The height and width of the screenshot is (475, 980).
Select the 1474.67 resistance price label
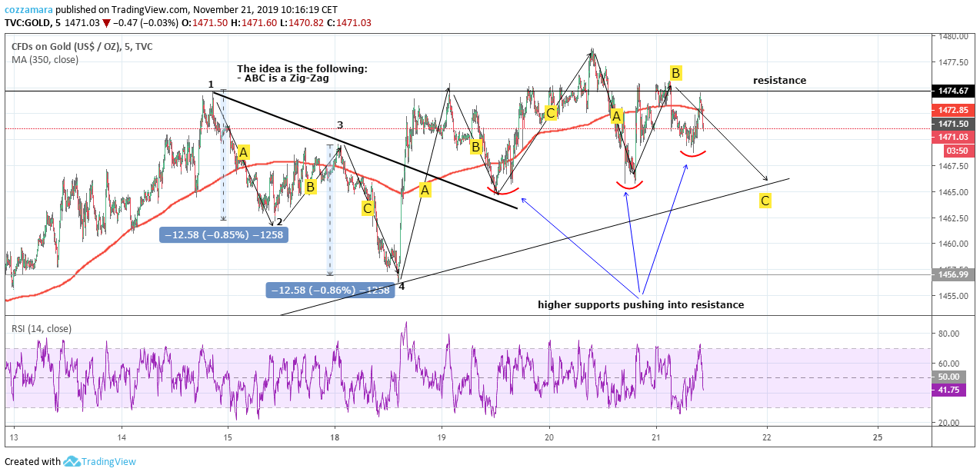tap(952, 91)
